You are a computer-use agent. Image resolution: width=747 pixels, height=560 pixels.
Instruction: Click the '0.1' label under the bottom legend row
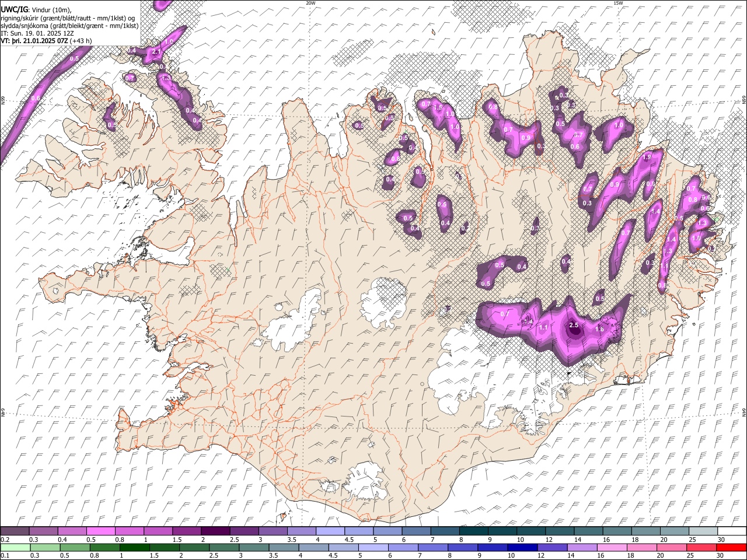[x=5, y=556]
